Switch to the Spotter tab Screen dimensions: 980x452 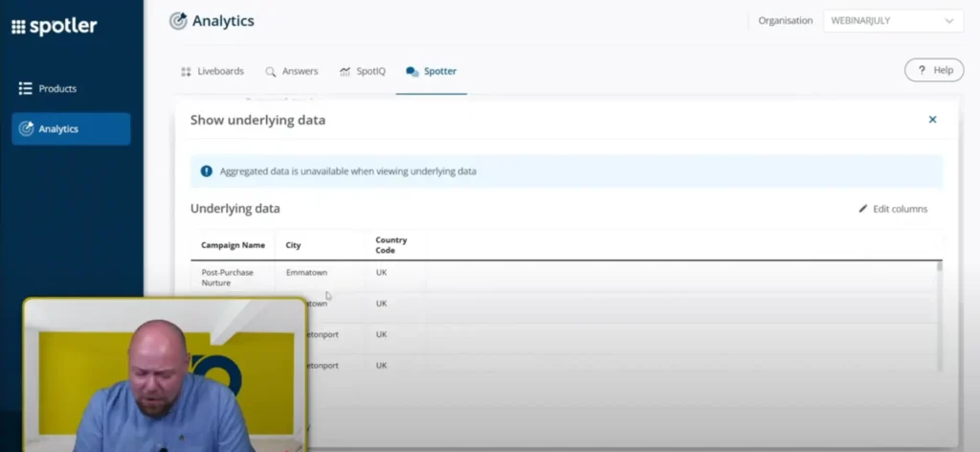pos(432,71)
